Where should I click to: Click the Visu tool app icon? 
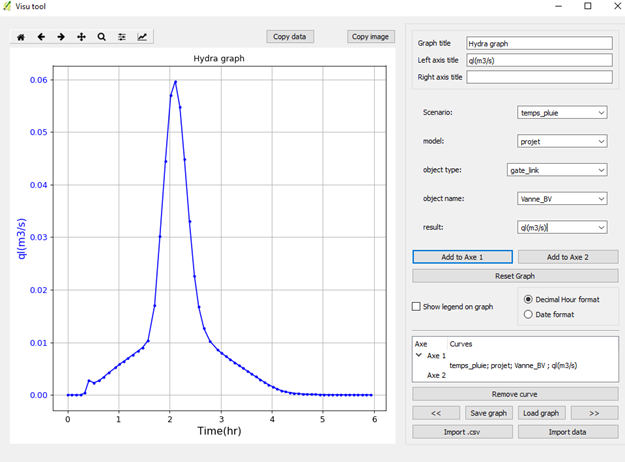7,6
